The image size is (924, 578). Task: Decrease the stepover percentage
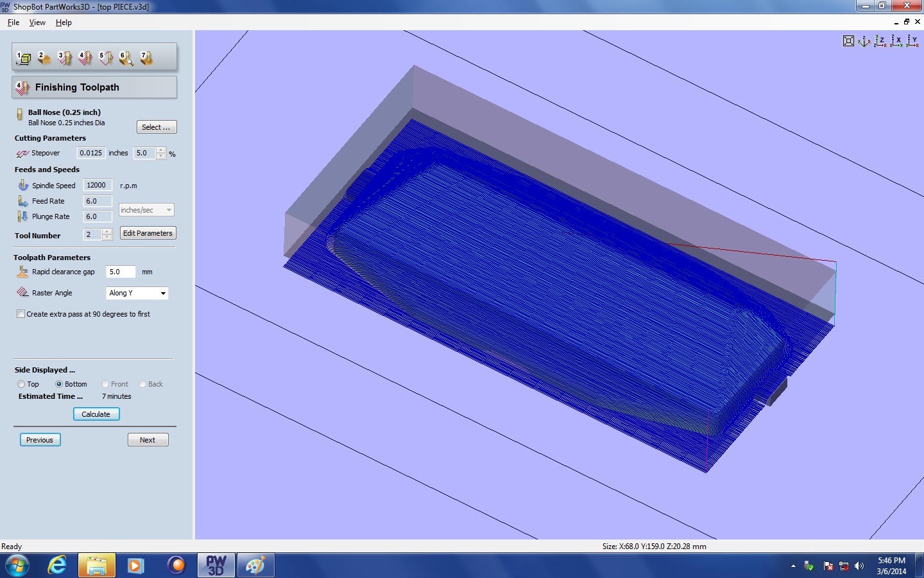161,156
